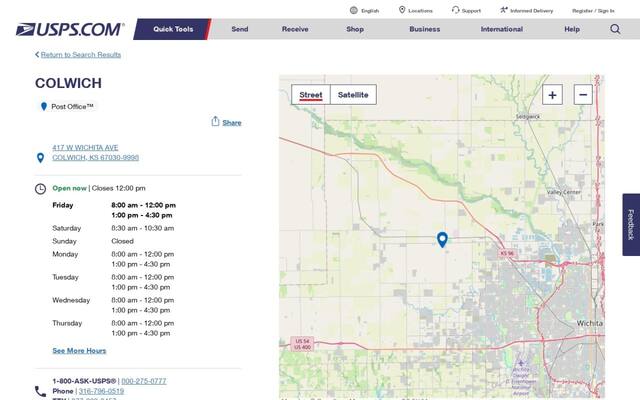Switch map to Street view
The height and width of the screenshot is (400, 640).
click(311, 95)
